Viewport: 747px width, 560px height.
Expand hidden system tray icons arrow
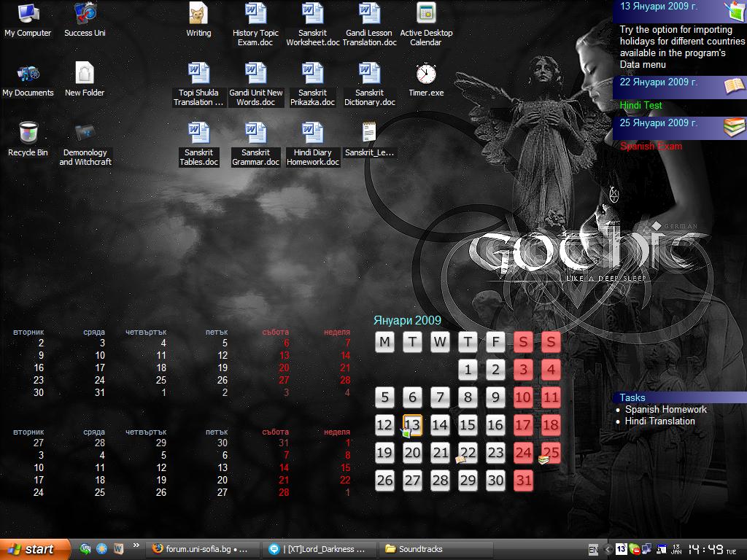tap(608, 549)
